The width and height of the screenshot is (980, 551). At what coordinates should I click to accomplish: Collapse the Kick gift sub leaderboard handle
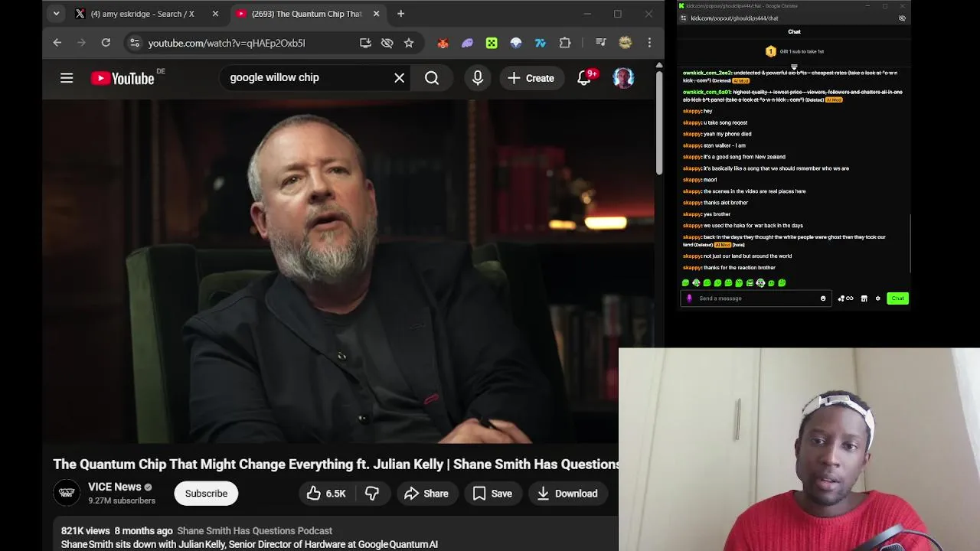pyautogui.click(x=794, y=67)
